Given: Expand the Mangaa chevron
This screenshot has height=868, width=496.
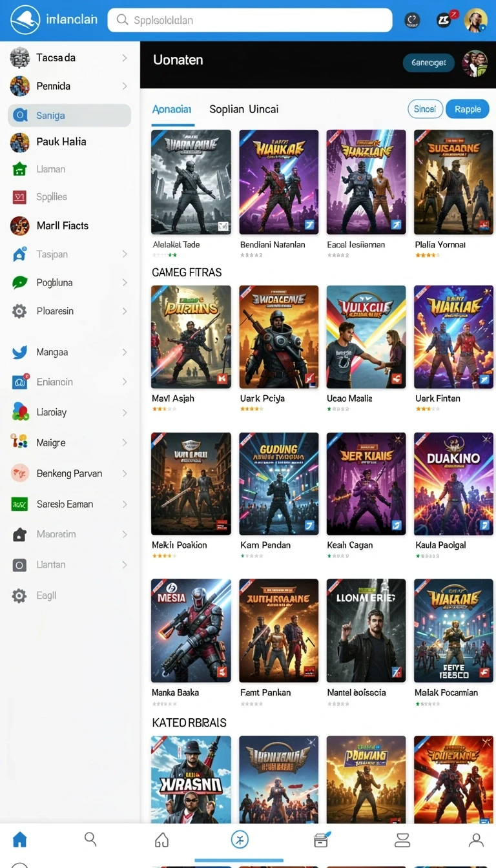Looking at the screenshot, I should (x=124, y=353).
